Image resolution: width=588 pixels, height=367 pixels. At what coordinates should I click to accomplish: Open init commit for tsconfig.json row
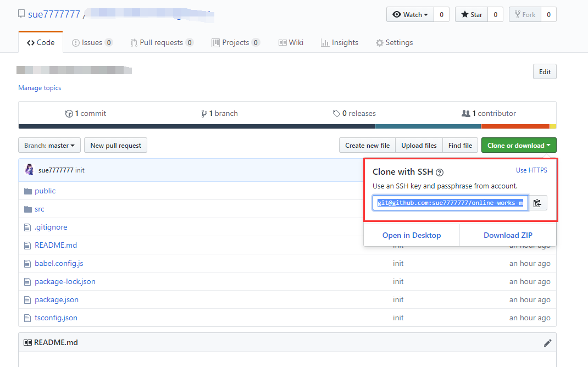(x=398, y=318)
